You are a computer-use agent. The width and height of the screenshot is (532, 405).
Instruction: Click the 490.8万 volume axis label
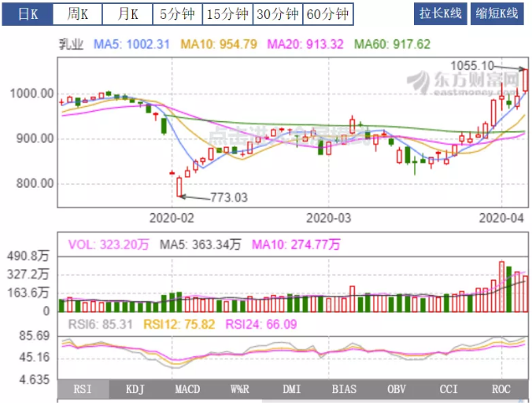point(28,256)
